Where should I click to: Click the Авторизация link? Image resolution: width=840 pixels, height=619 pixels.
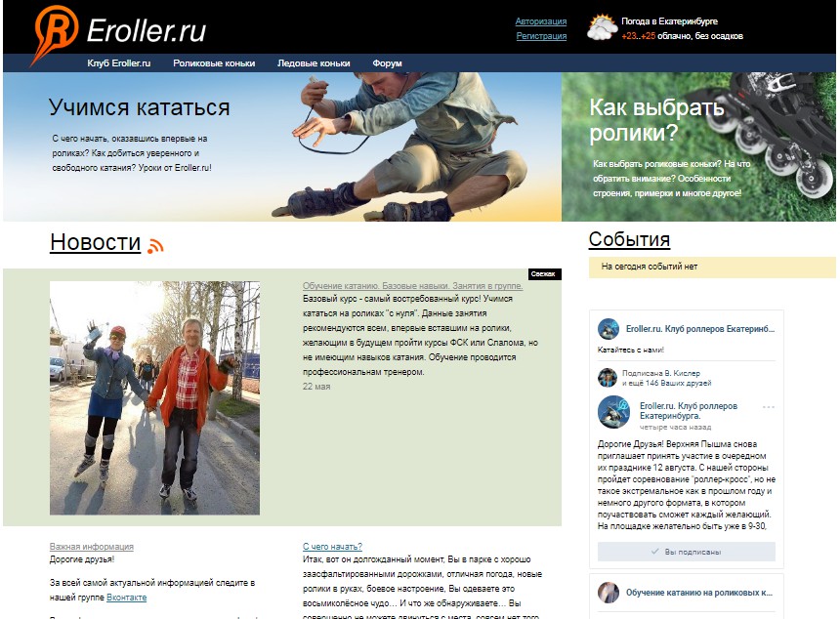[x=540, y=21]
